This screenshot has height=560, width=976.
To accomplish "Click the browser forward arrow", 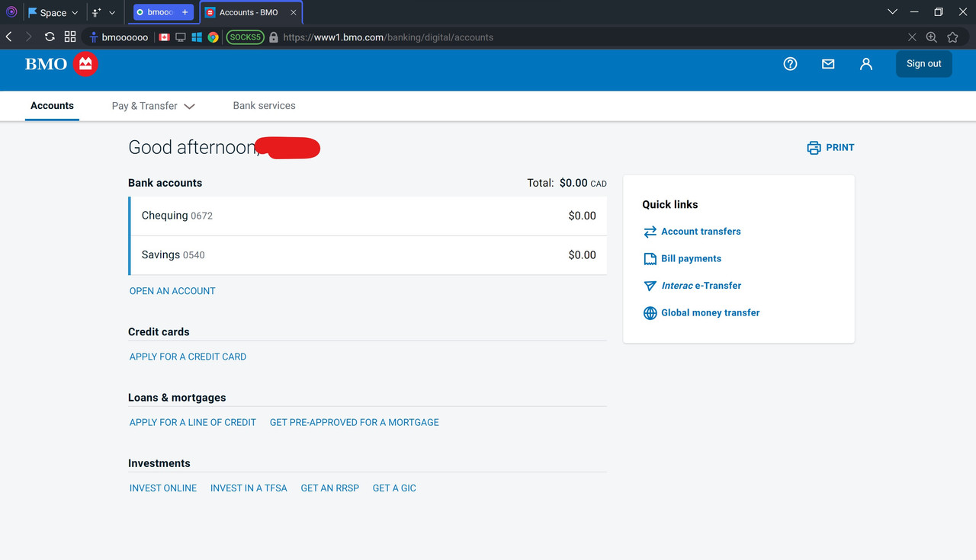I will tap(29, 37).
